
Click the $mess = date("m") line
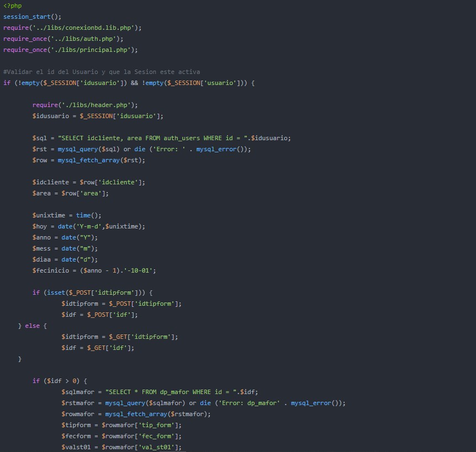coord(65,248)
